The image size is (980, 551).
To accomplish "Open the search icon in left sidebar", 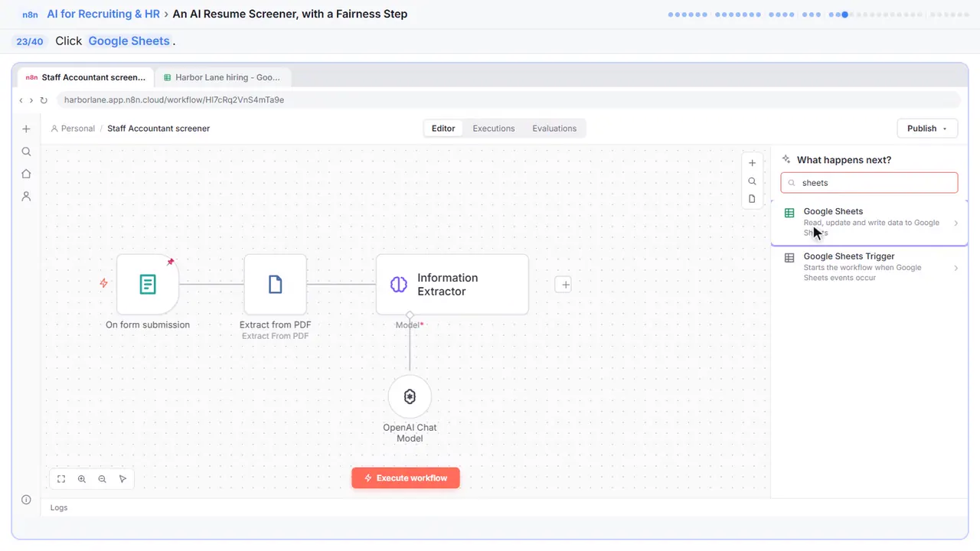I will coord(26,152).
